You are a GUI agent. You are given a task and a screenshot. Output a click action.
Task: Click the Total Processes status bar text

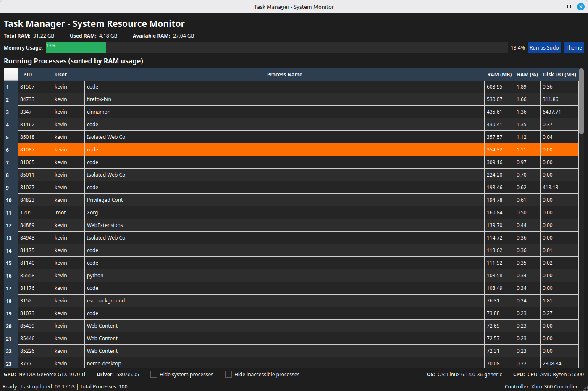104,387
